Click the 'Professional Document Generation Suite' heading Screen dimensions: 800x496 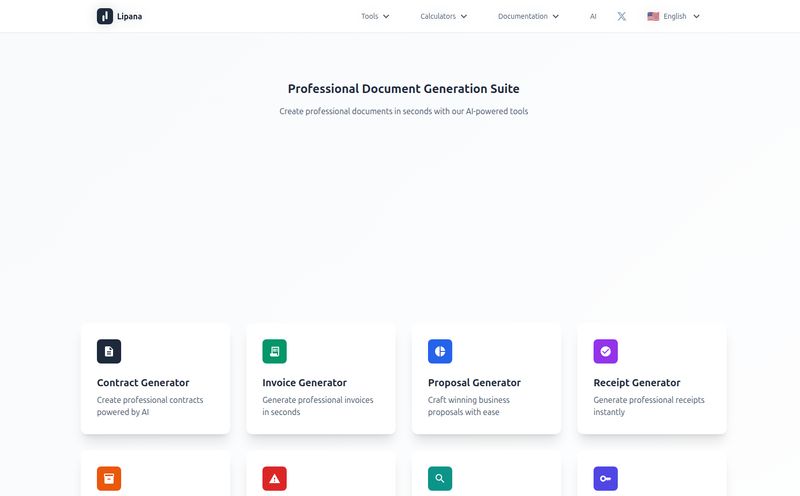click(x=404, y=89)
